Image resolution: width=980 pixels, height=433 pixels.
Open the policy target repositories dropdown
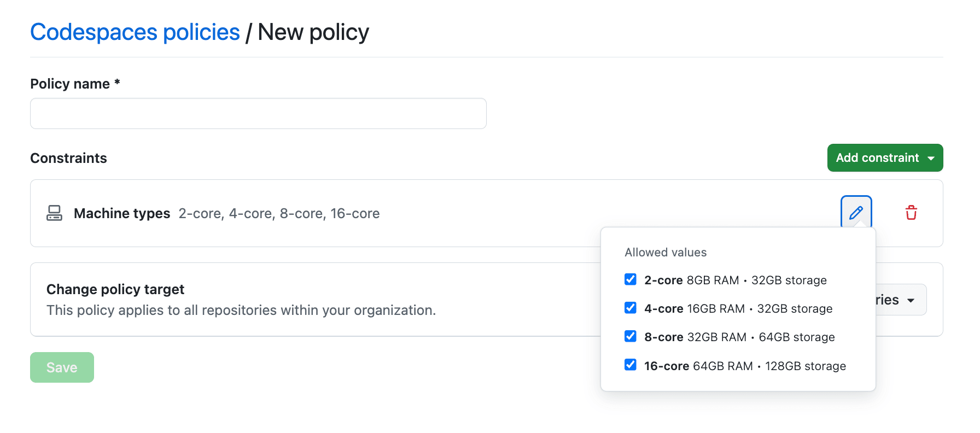(x=901, y=300)
